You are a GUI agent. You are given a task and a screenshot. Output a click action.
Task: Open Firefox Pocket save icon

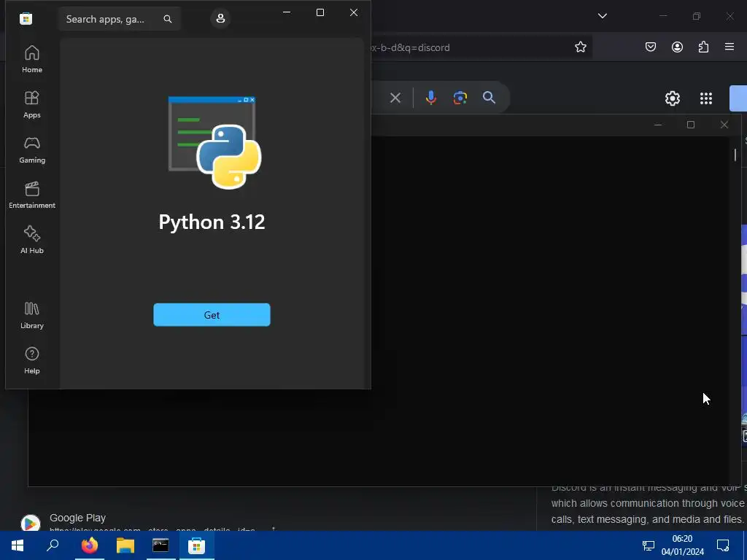[650, 47]
